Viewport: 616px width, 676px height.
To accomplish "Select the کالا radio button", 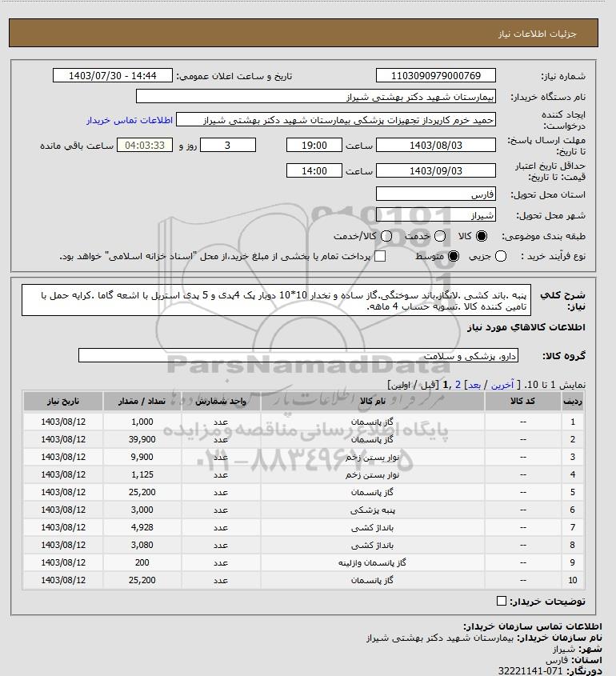I will 481,236.
